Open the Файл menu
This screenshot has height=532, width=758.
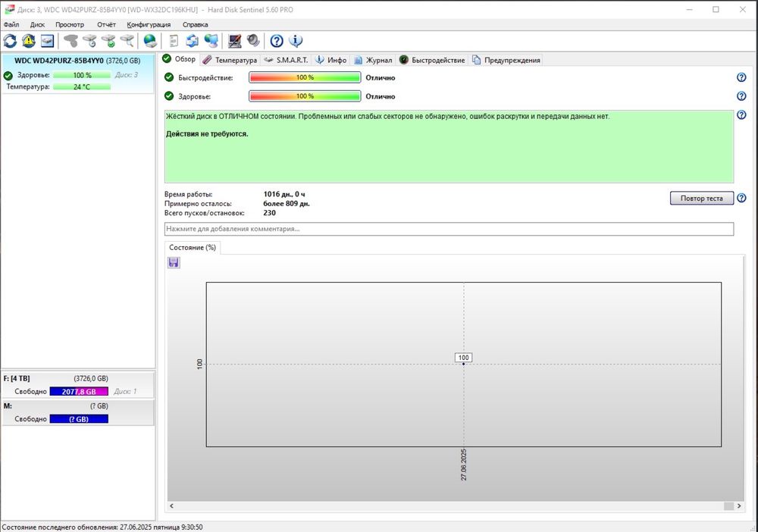[x=11, y=25]
